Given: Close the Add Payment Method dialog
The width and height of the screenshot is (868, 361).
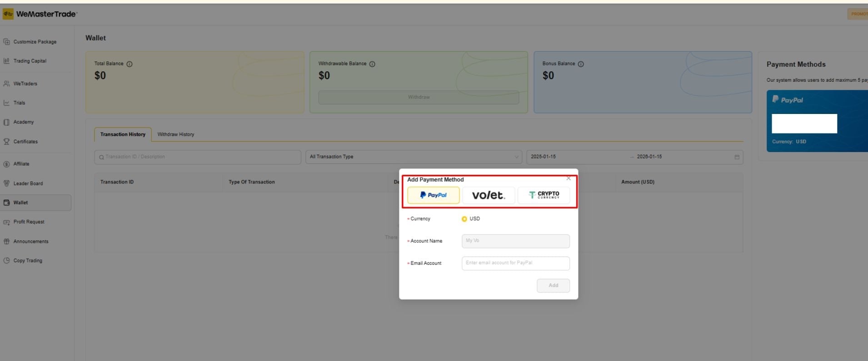Looking at the screenshot, I should coord(569,178).
